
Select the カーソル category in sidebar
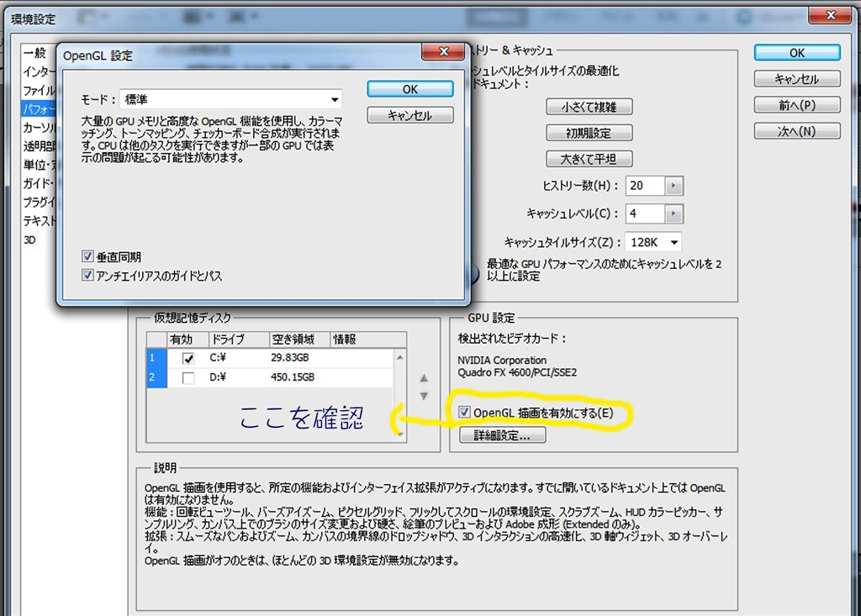pyautogui.click(x=39, y=128)
